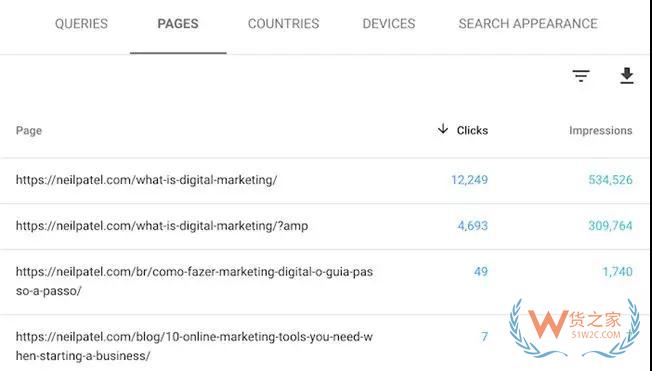Select the como-fazer-marketing-digital page URL
This screenshot has width=652, height=371.
coord(194,281)
